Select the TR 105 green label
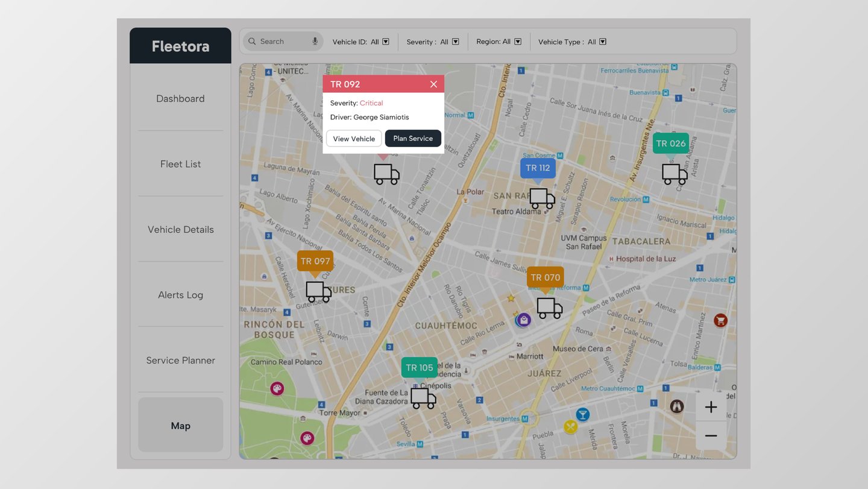 pos(419,368)
